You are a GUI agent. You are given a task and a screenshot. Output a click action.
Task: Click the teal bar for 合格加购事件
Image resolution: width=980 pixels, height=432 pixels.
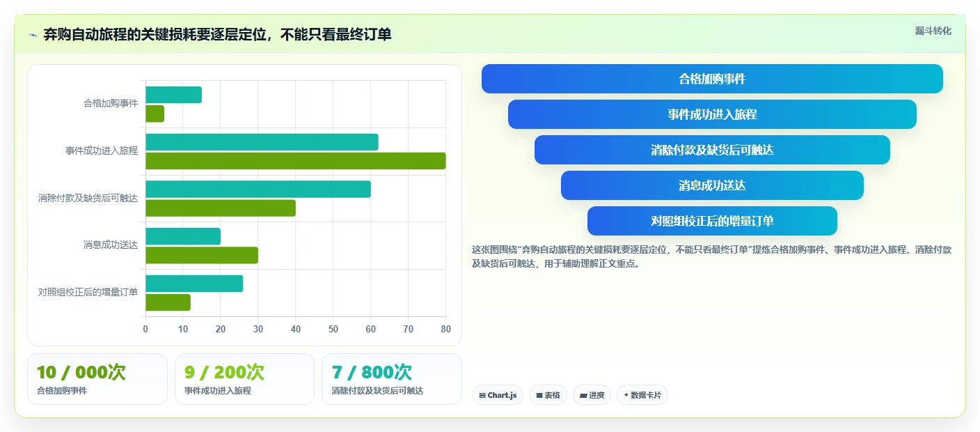[173, 95]
